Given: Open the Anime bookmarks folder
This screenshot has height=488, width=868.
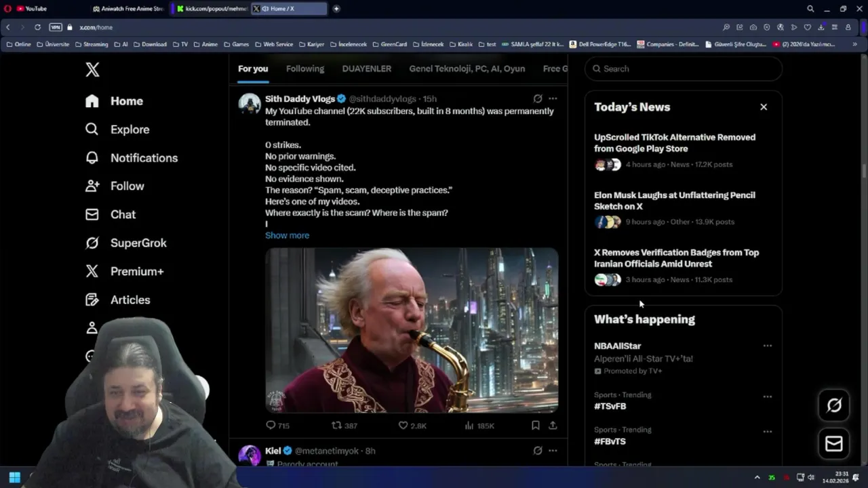Looking at the screenshot, I should tap(205, 44).
